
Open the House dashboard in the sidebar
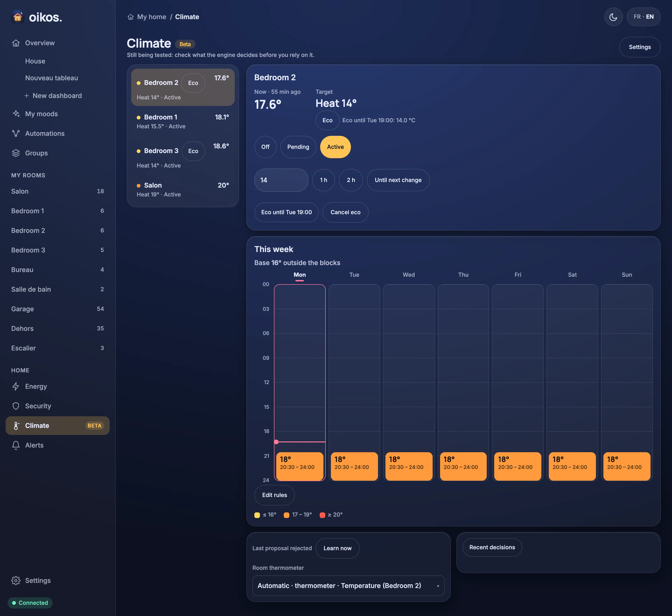[35, 61]
